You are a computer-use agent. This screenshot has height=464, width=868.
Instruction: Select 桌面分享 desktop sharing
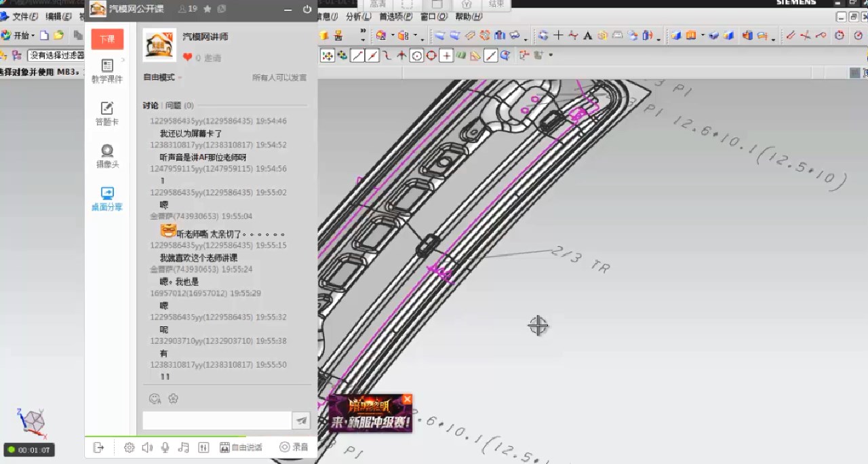[107, 199]
